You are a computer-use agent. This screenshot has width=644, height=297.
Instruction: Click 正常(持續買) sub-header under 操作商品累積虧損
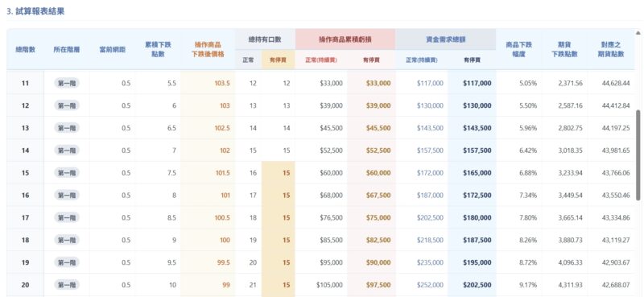320,60
